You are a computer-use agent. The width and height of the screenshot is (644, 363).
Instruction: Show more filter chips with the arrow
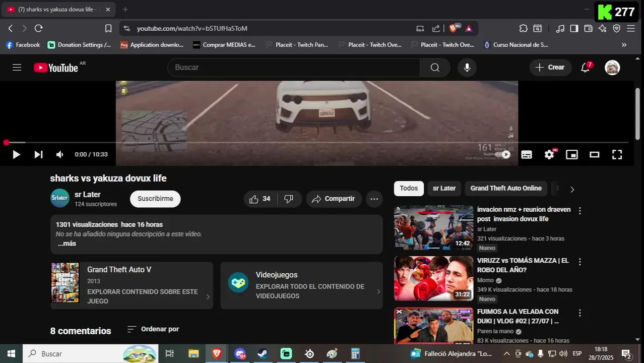pyautogui.click(x=572, y=190)
